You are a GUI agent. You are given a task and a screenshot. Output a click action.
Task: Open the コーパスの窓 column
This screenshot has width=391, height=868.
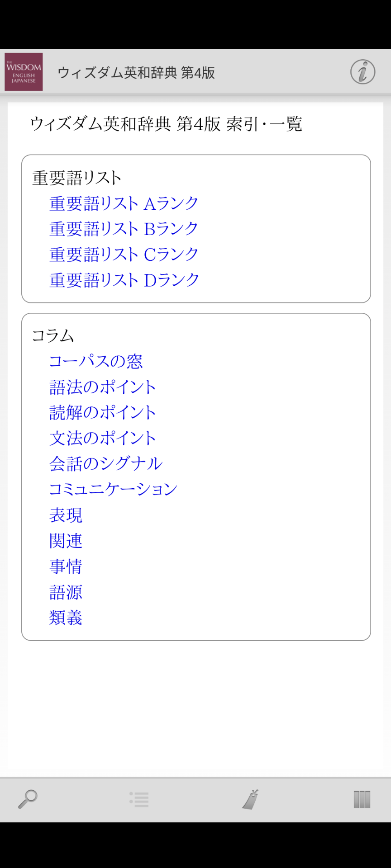[x=96, y=361]
